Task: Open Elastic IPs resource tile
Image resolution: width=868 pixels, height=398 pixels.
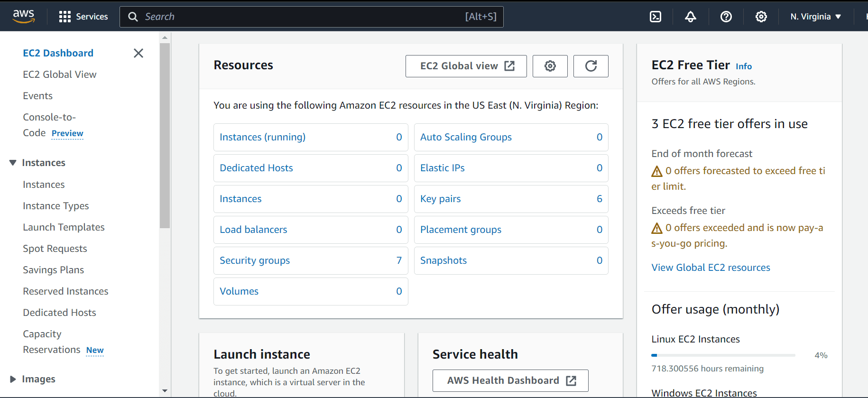Action: (x=511, y=168)
